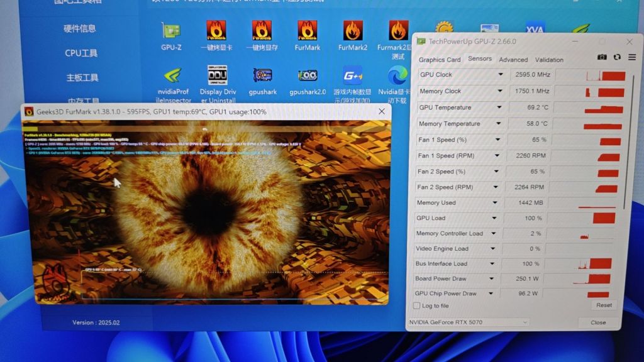644x362 pixels.
Task: Open the GPU-Z hamburger menu
Action: click(x=631, y=58)
